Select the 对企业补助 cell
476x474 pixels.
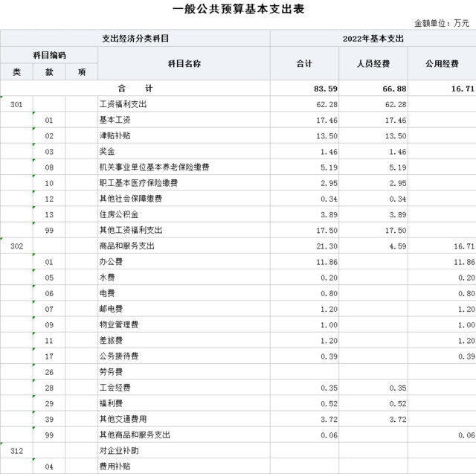[118, 450]
